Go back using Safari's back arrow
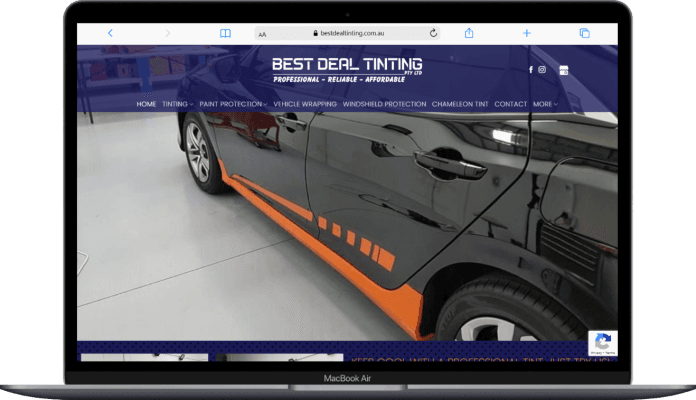The width and height of the screenshot is (696, 400). coord(110,33)
